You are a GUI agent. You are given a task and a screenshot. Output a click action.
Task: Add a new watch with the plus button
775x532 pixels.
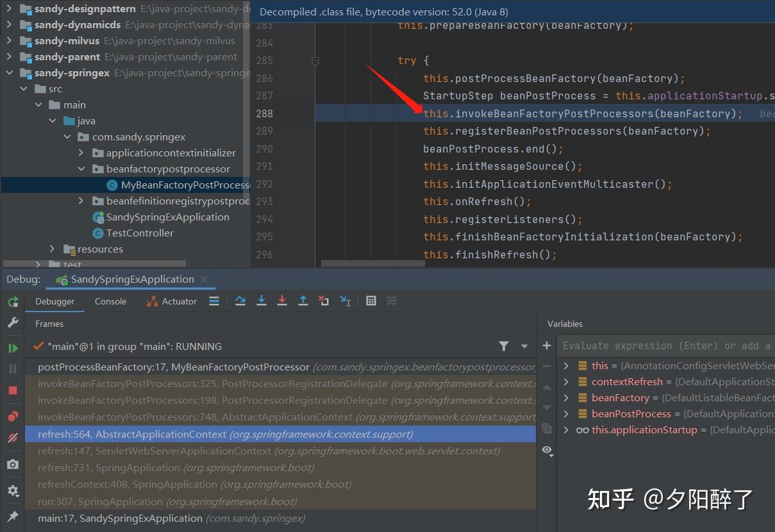point(546,345)
